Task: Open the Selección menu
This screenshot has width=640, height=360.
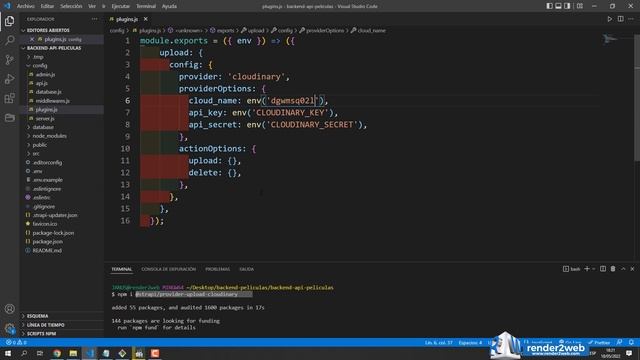Action: click(71, 6)
